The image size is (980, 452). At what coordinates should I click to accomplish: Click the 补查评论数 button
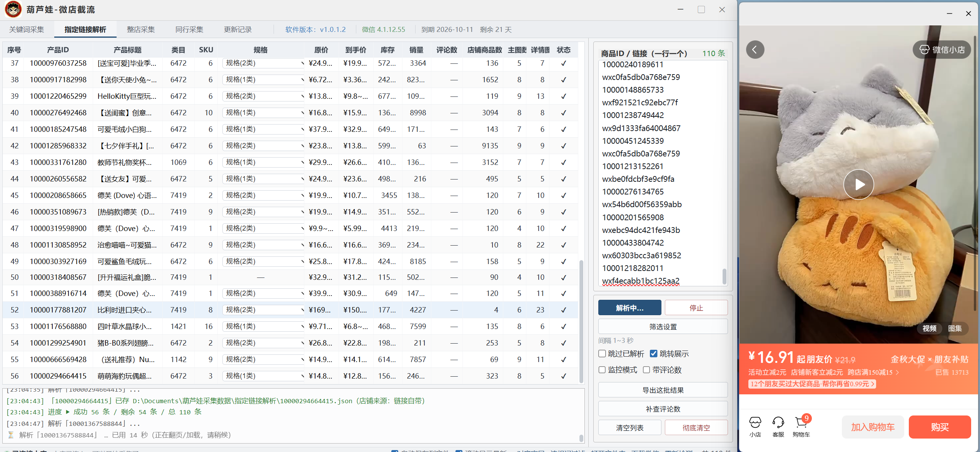[663, 409]
